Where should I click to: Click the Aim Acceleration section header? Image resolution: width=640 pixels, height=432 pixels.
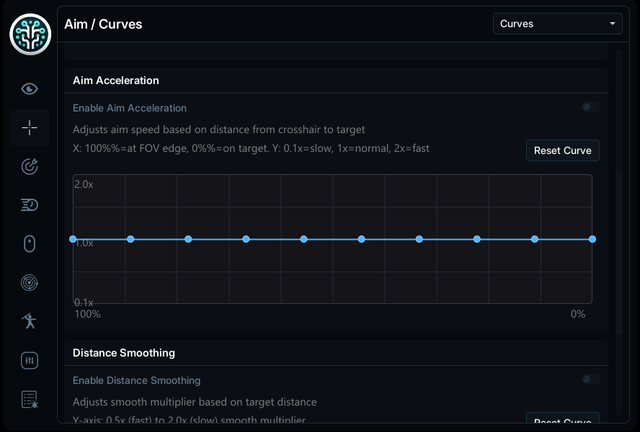point(116,80)
